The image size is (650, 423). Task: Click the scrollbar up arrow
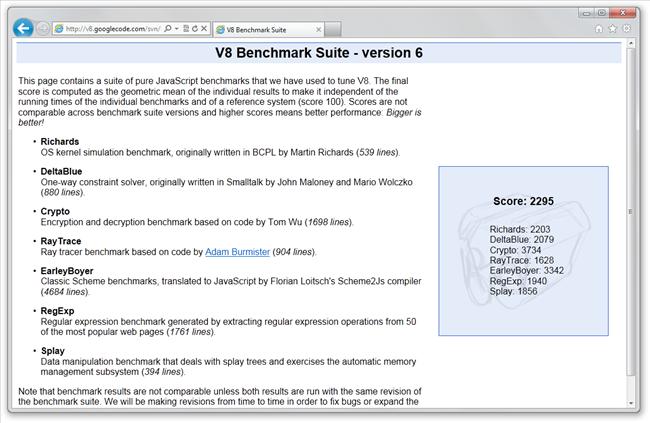click(x=631, y=44)
